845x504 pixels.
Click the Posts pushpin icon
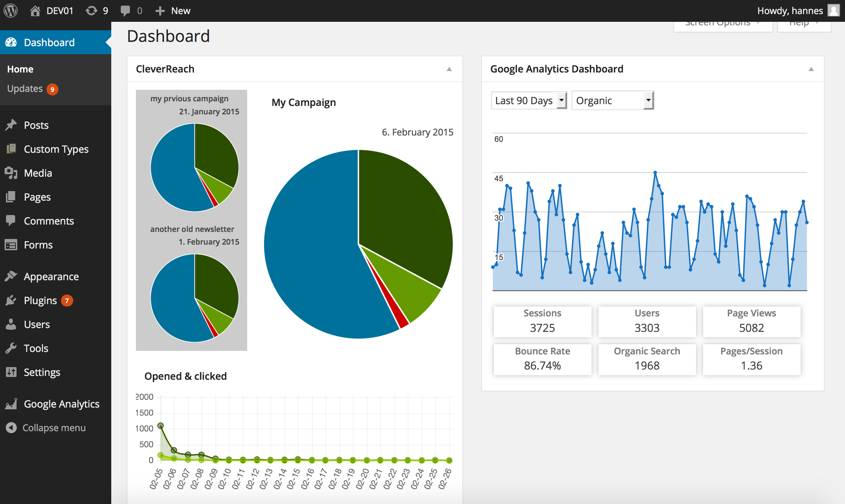click(x=11, y=125)
